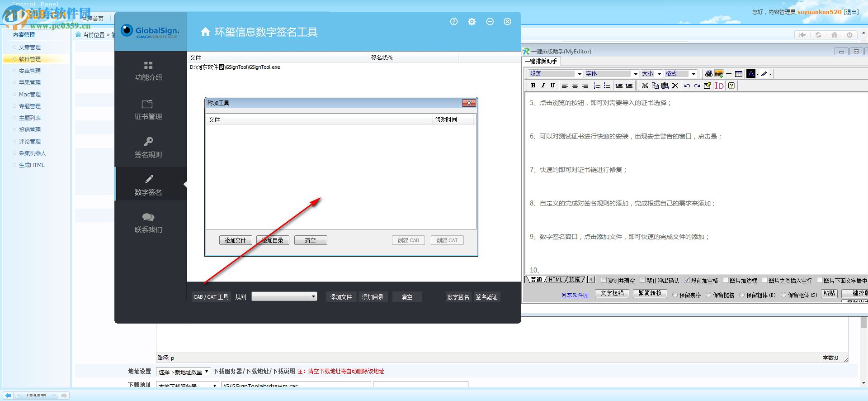Toggle underline in MyEditor toolbar
The image size is (868, 401).
(552, 86)
